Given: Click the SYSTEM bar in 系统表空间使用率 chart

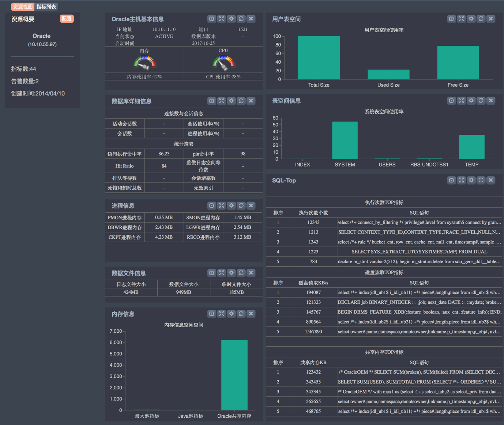Looking at the screenshot, I should click(x=345, y=140).
